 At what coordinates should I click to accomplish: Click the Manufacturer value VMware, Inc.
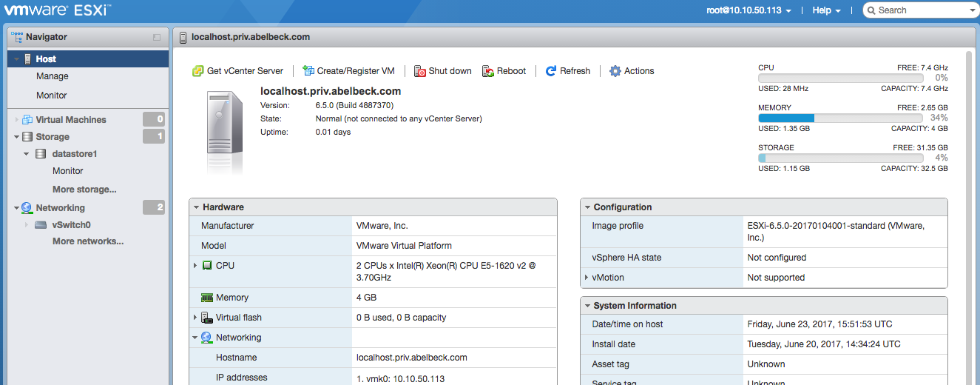click(x=382, y=226)
